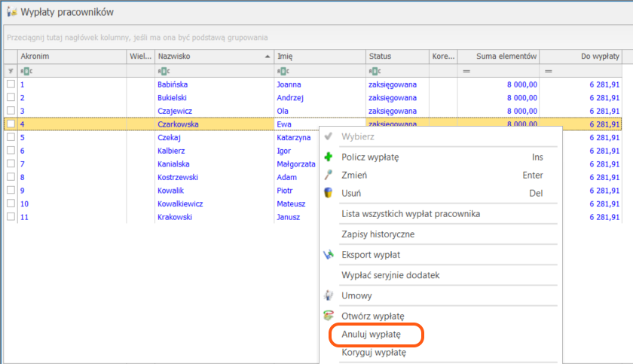Viewport: 633px width, 364px height.
Task: Choose Eksport wypłat from the menu
Action: tap(441, 255)
